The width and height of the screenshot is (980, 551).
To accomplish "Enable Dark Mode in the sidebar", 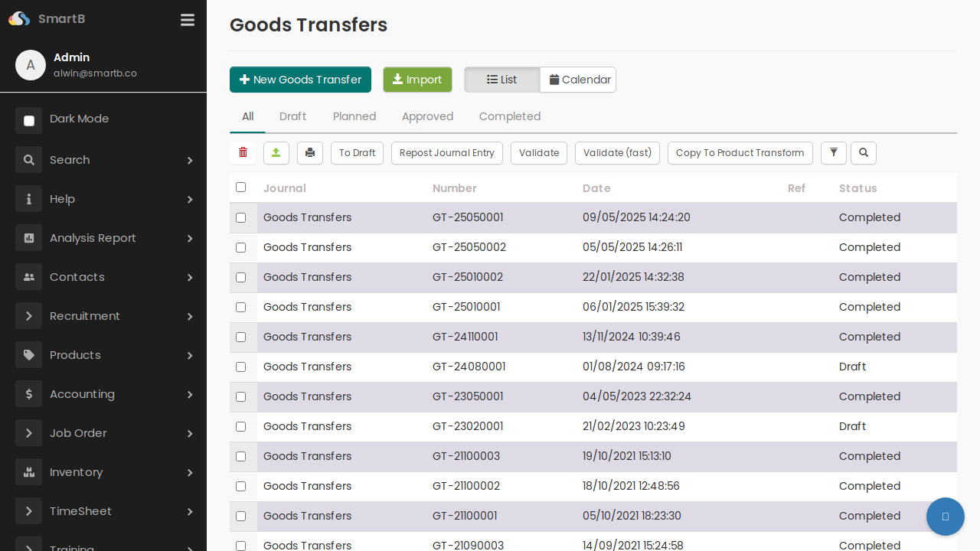I will click(28, 120).
